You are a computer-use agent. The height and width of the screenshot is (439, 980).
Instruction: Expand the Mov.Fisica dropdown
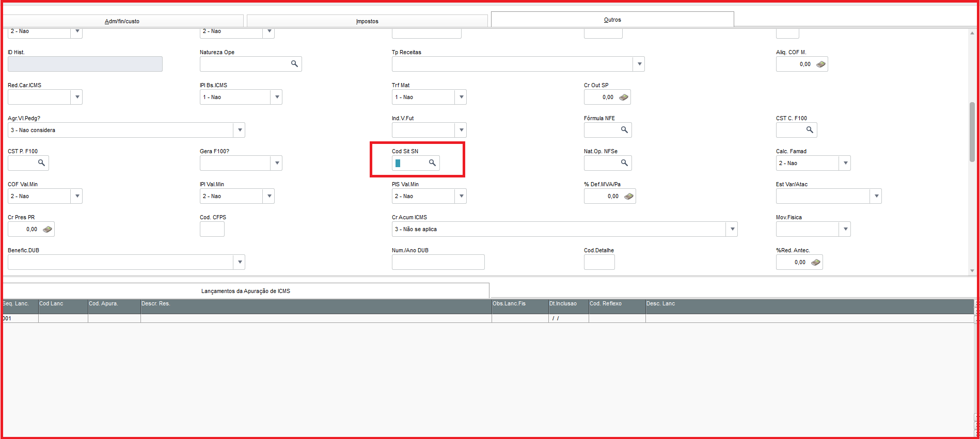(845, 229)
